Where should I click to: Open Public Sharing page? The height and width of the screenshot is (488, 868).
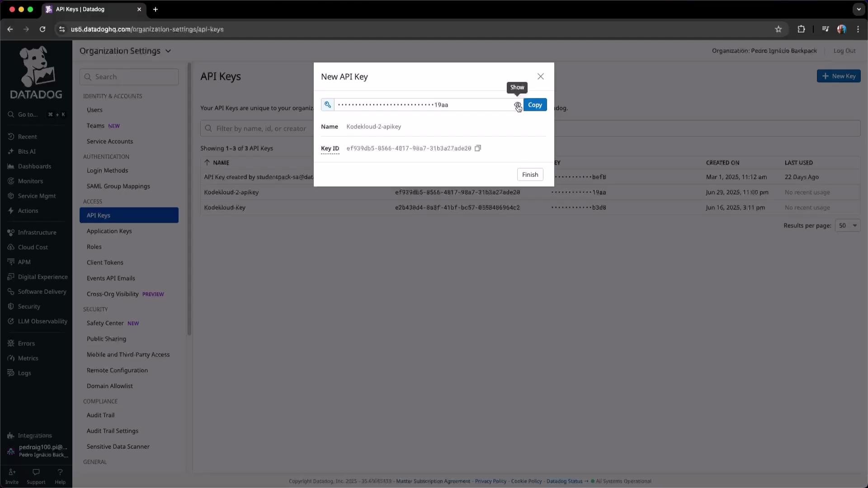click(x=106, y=339)
